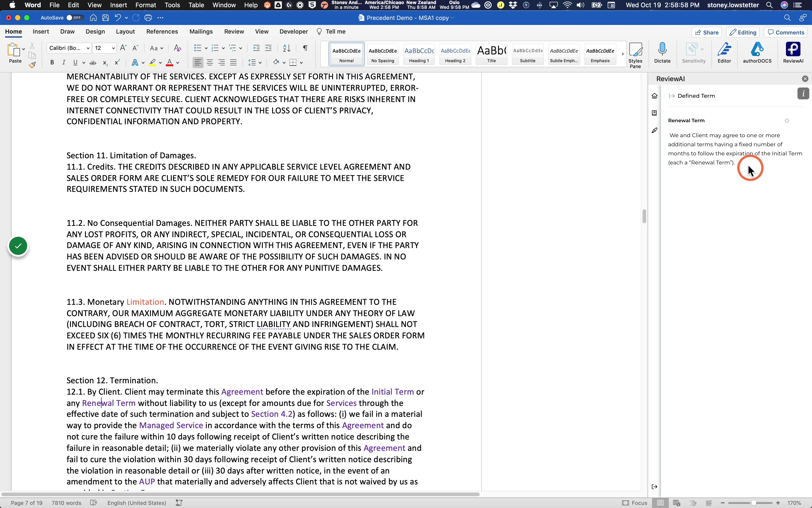Switch to the References tab

point(162,32)
